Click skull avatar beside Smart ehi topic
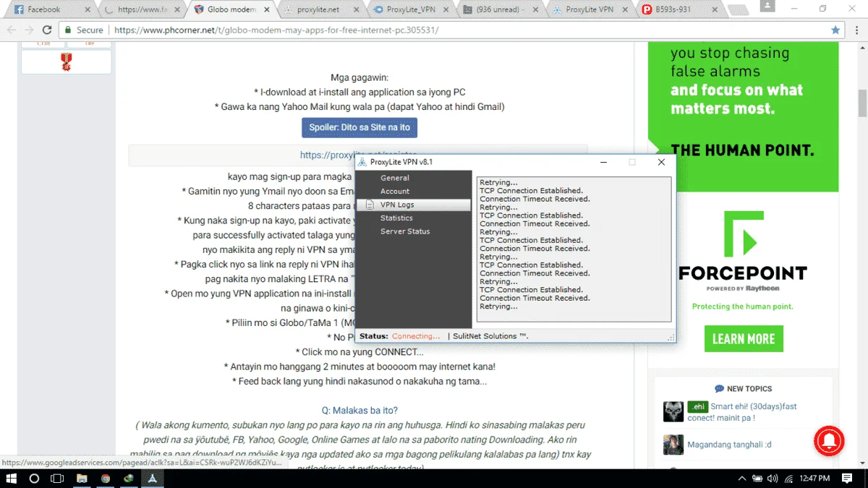Screen dimensions: 868x488 [x=673, y=411]
